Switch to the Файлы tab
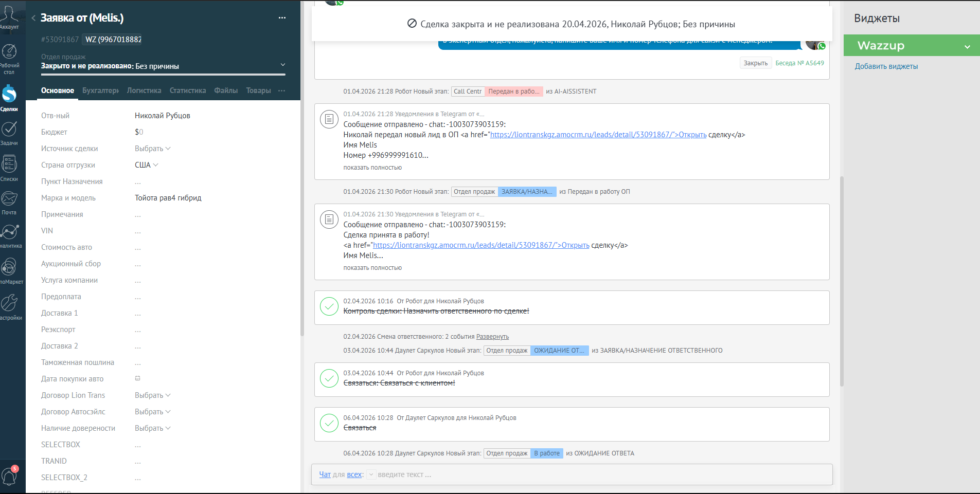 click(226, 90)
